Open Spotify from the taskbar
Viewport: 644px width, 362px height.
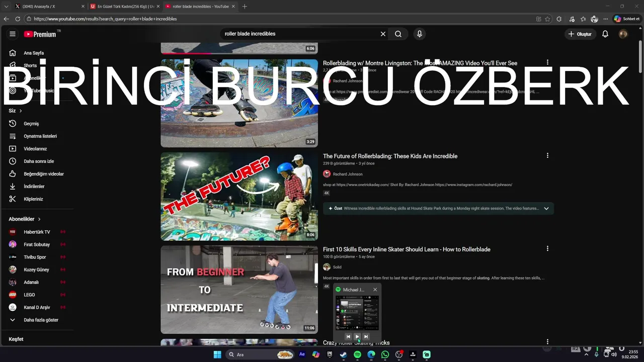coord(357,354)
